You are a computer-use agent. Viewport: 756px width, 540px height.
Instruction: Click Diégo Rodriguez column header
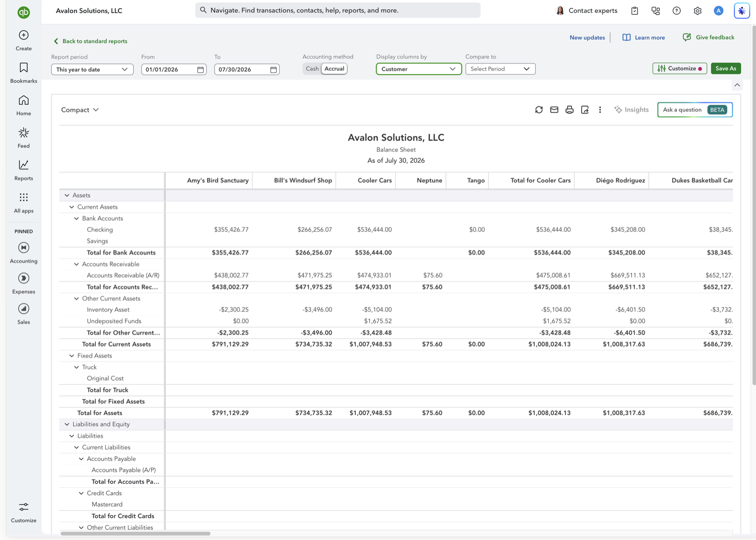pos(620,181)
